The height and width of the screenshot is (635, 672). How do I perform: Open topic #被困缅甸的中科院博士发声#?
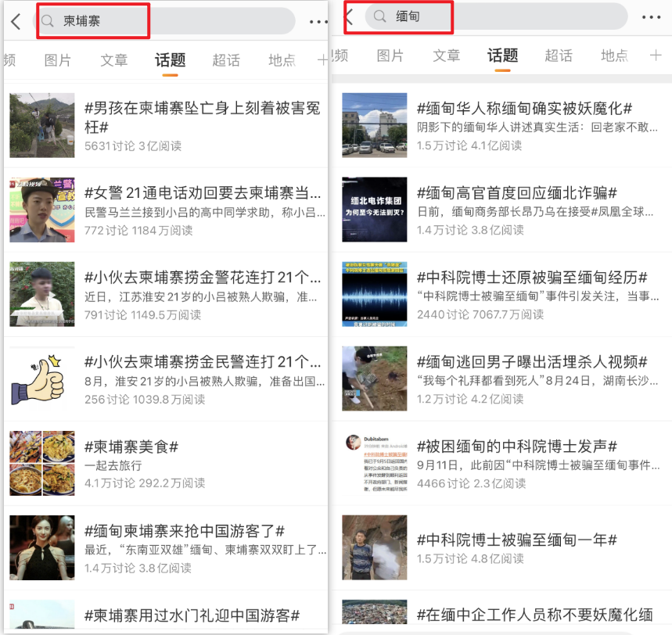(517, 447)
